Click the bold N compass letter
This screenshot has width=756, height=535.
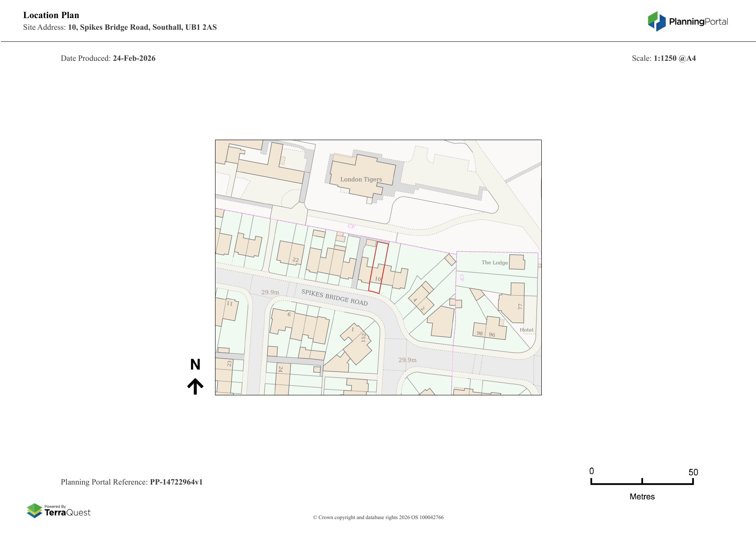[x=195, y=365]
